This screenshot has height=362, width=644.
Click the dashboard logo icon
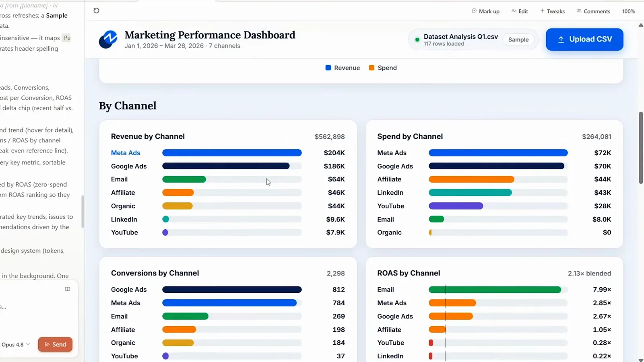click(108, 39)
